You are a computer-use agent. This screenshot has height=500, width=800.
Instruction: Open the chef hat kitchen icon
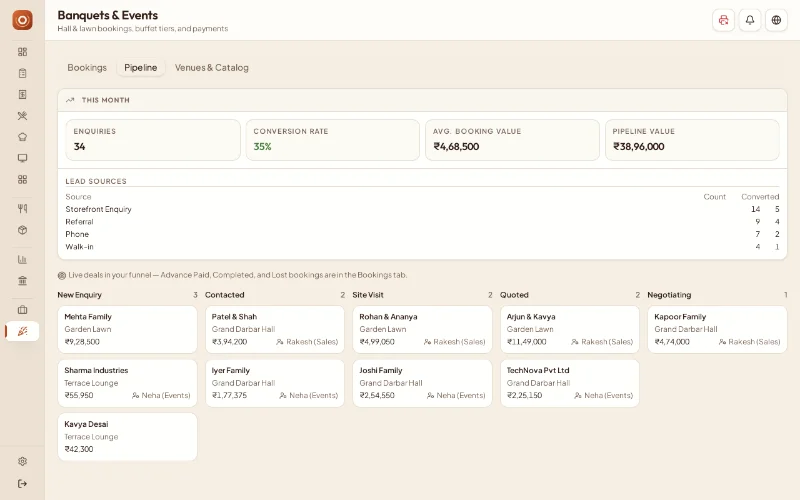pyautogui.click(x=22, y=137)
